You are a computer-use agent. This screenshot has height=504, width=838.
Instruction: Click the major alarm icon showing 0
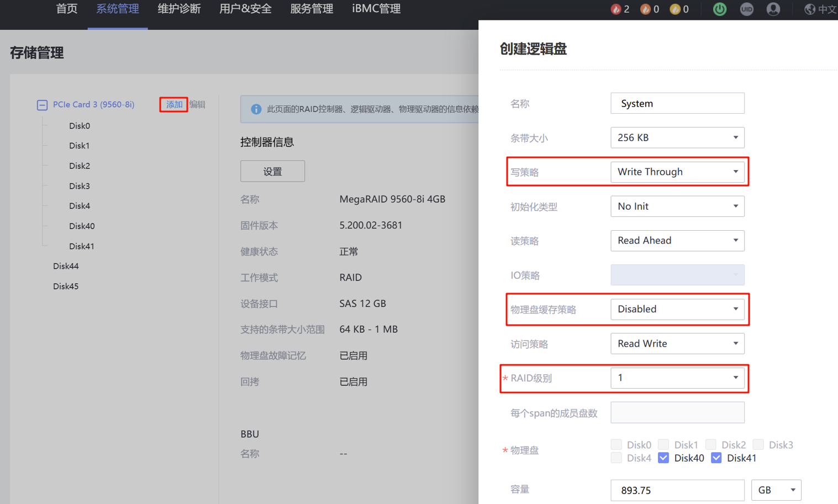[645, 9]
